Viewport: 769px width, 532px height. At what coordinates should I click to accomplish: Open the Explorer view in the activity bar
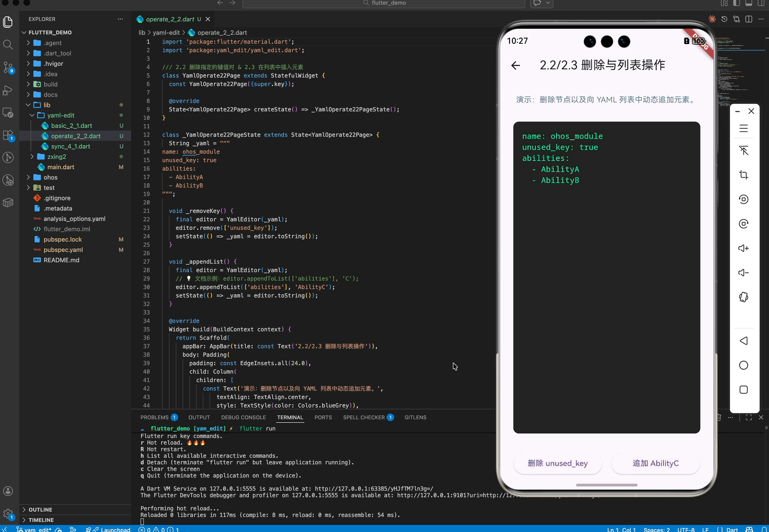point(8,22)
